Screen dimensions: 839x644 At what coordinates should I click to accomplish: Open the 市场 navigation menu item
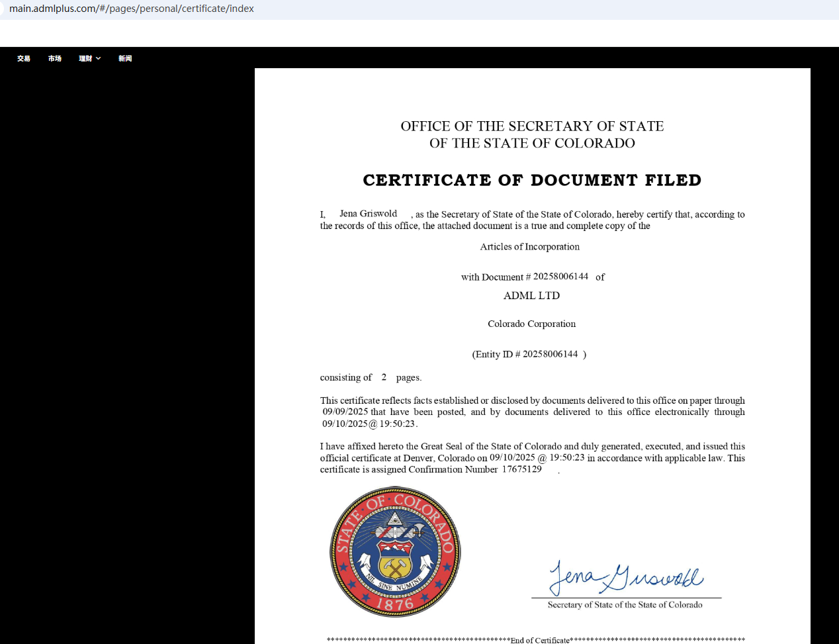click(55, 58)
